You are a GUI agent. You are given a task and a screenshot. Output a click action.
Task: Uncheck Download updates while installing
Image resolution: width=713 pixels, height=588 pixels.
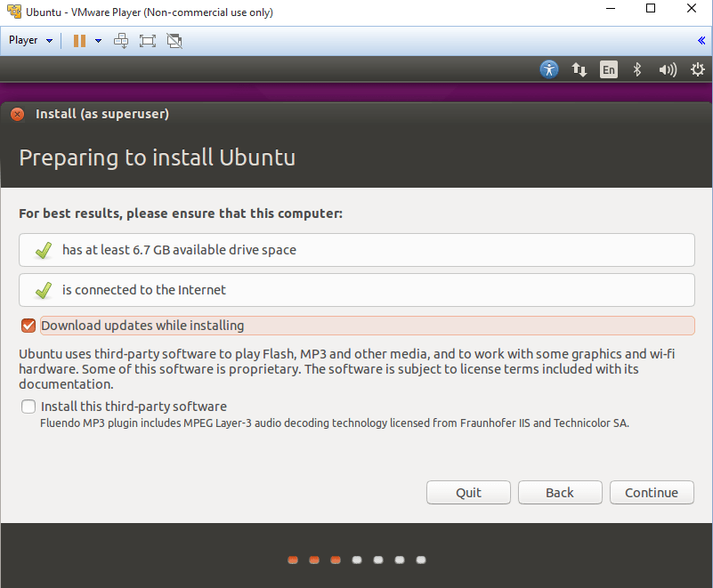[x=28, y=326]
